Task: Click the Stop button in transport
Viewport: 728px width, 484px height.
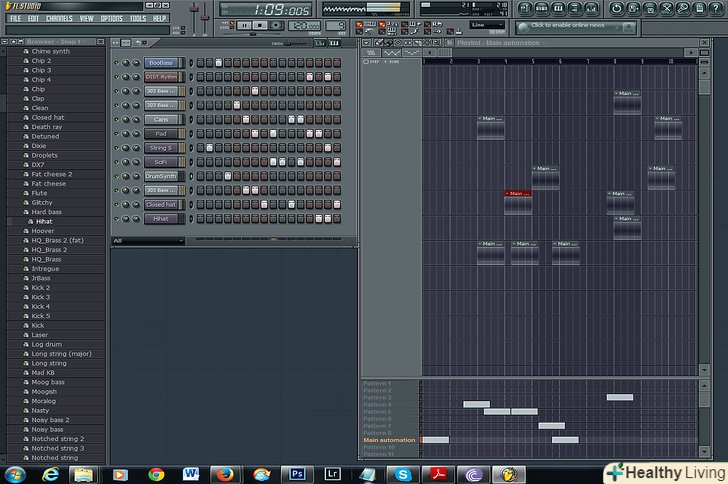Action: click(261, 24)
